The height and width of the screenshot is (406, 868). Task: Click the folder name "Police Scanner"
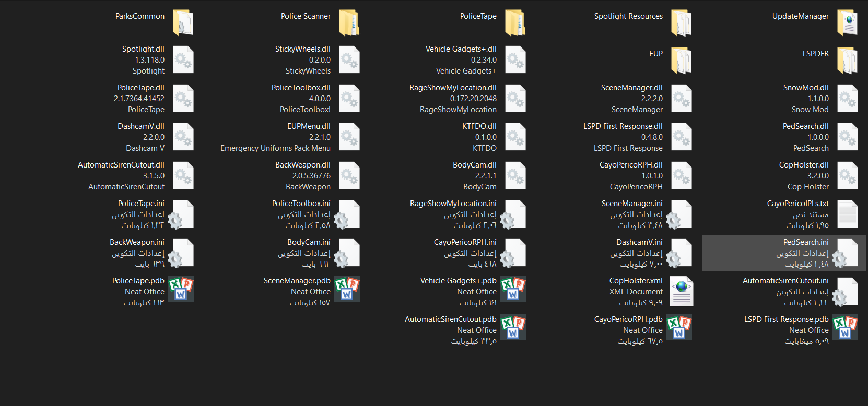[x=306, y=16]
